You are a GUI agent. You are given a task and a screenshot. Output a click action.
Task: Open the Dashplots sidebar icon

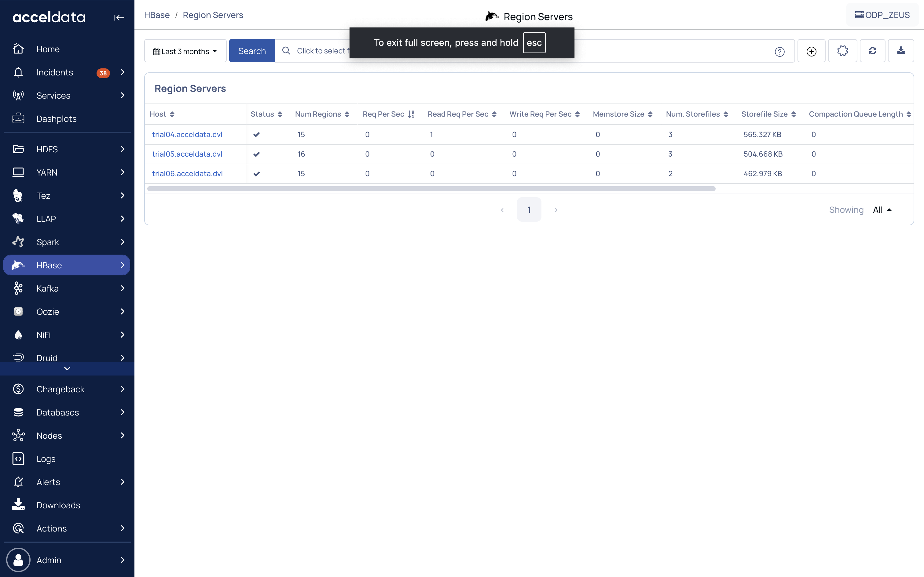click(x=18, y=119)
